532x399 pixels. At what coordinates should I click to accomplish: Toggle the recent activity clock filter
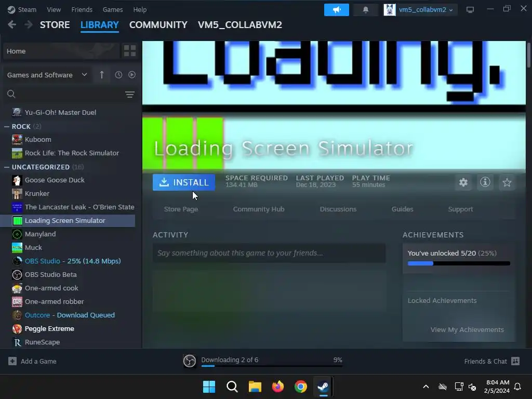pos(118,75)
